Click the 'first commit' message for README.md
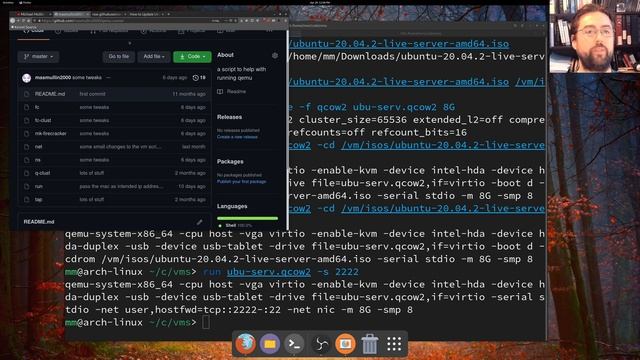Screen dimensions: 640x360 coord(92,94)
